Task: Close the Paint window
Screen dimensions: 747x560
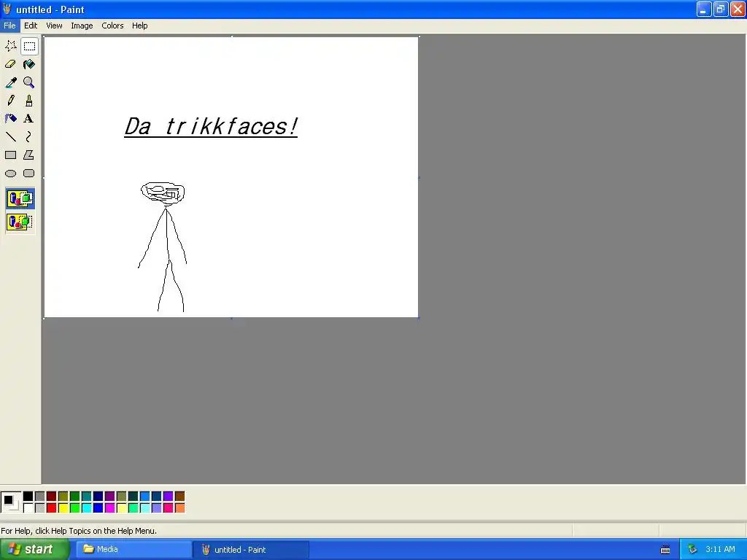Action: point(738,9)
